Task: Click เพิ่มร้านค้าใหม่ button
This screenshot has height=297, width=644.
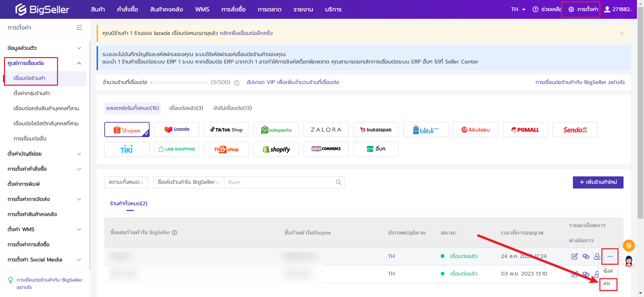Action: tap(598, 182)
